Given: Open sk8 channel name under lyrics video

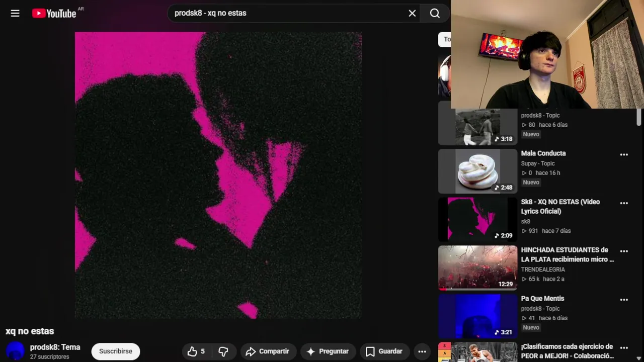Looking at the screenshot, I should pyautogui.click(x=526, y=221).
